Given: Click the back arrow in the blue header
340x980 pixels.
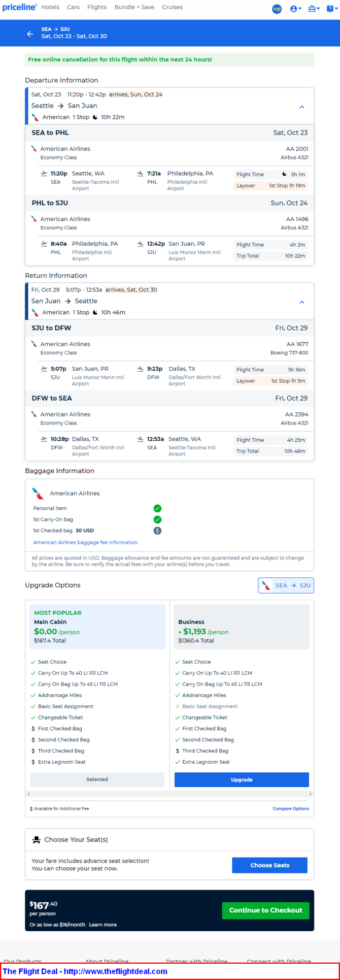Looking at the screenshot, I should pos(30,34).
